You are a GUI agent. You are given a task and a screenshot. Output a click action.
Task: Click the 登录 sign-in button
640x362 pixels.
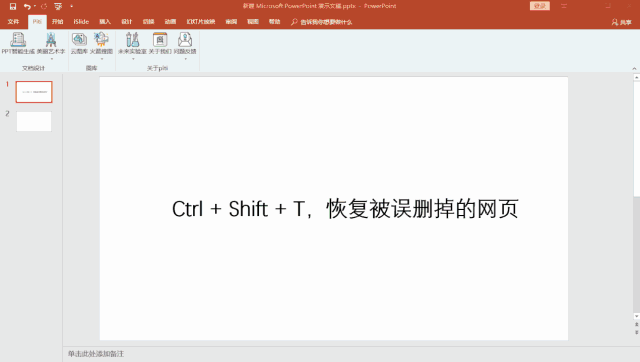(x=540, y=6)
